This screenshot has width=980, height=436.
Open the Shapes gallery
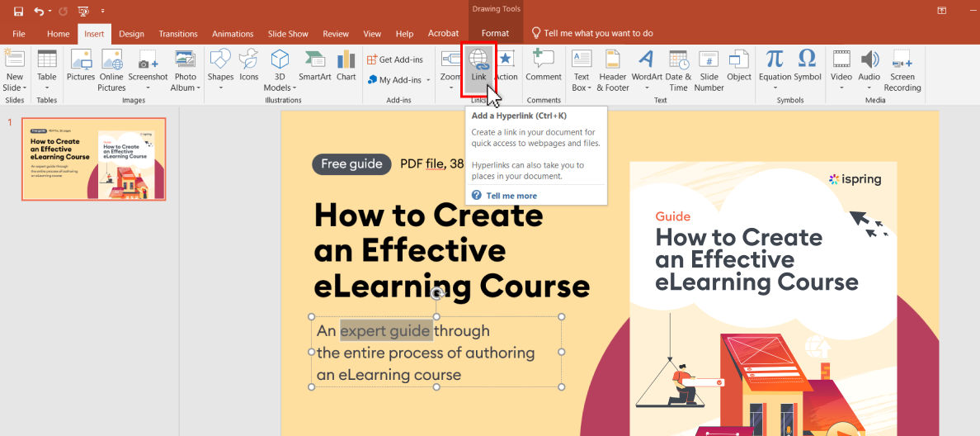(220, 70)
